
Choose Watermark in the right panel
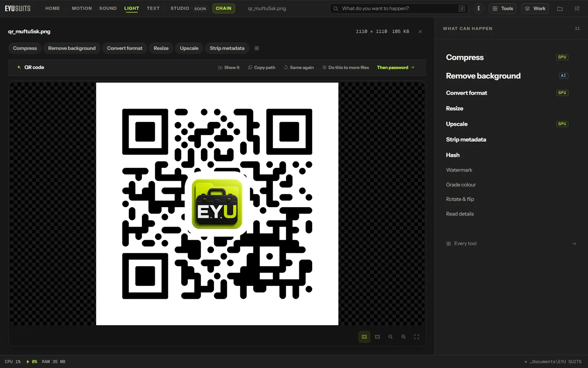click(x=459, y=170)
